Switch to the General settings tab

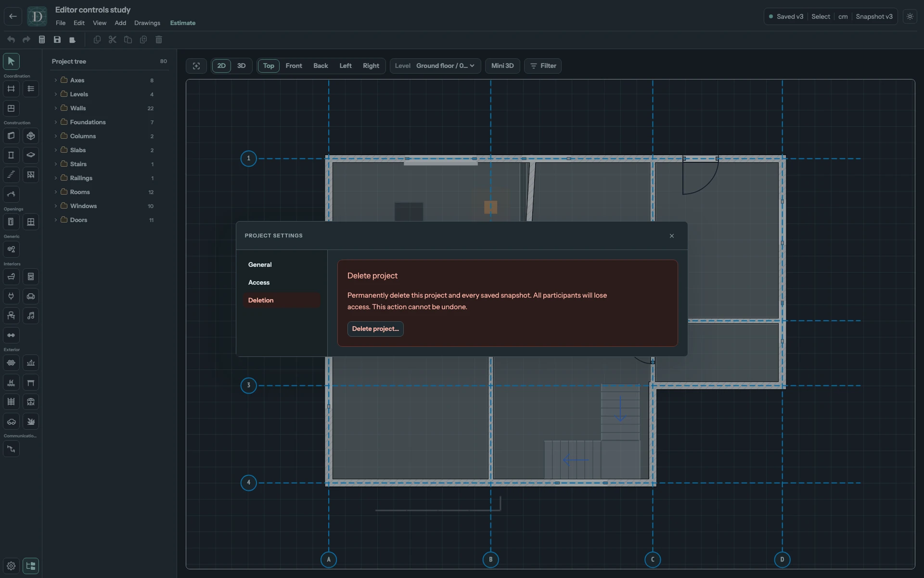coord(282,265)
